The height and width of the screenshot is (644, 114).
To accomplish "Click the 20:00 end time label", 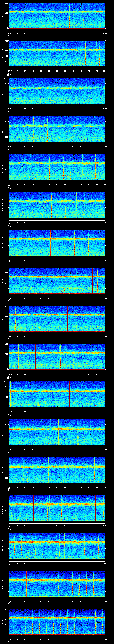I will coord(105,147).
